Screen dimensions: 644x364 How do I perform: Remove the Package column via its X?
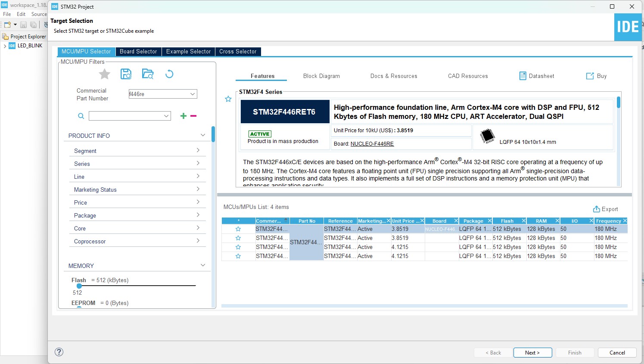pyautogui.click(x=490, y=221)
